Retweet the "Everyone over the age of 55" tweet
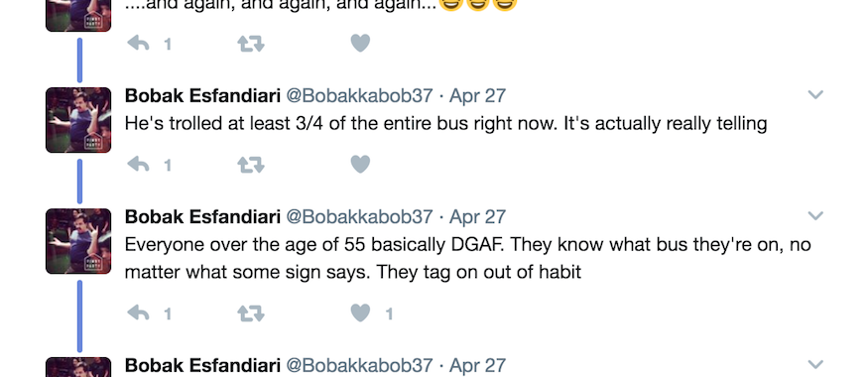 [251, 314]
